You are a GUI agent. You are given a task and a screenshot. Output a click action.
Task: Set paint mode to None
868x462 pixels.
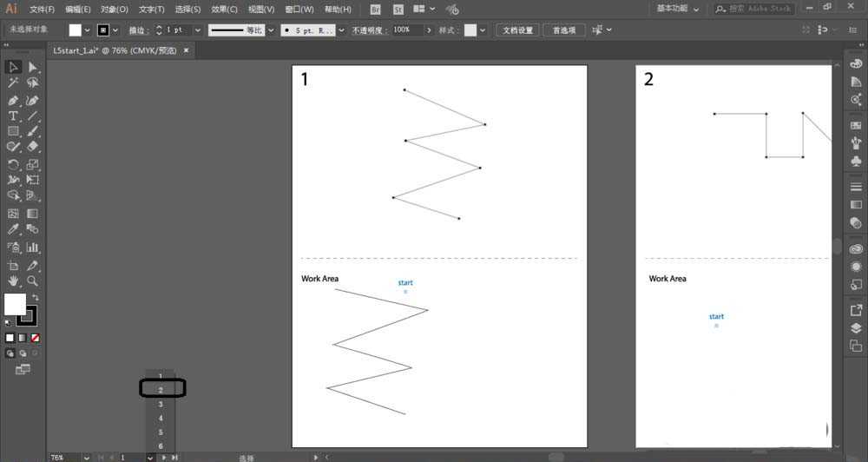[x=35, y=337]
